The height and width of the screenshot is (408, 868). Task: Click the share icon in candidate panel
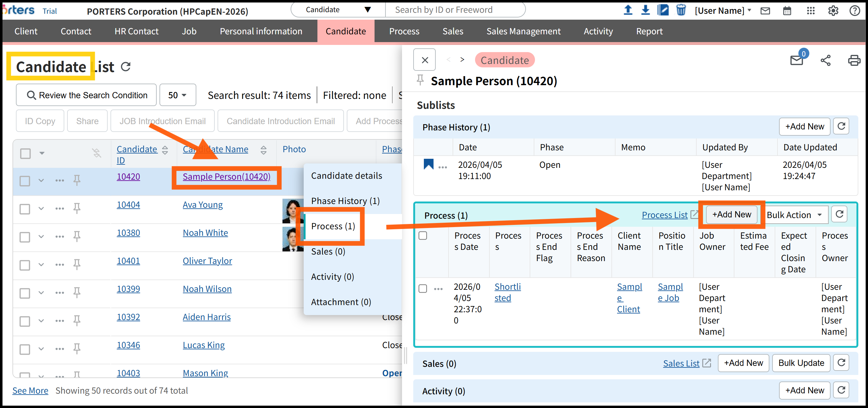825,61
